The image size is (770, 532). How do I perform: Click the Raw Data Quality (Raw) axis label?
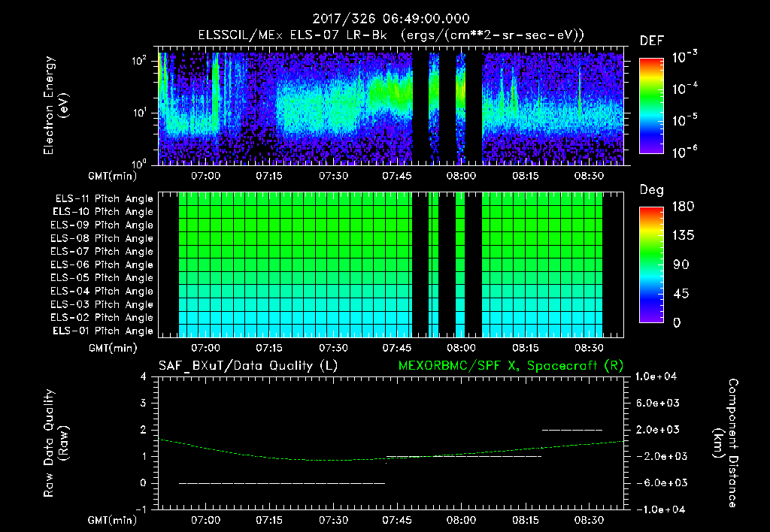coord(56,443)
